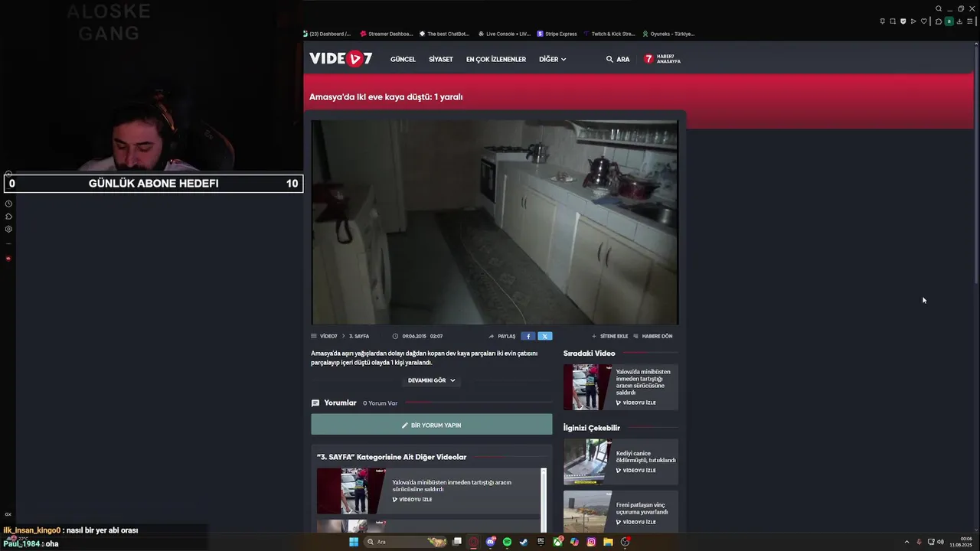Open volume control in system tray
This screenshot has height=551, width=980.
[940, 542]
